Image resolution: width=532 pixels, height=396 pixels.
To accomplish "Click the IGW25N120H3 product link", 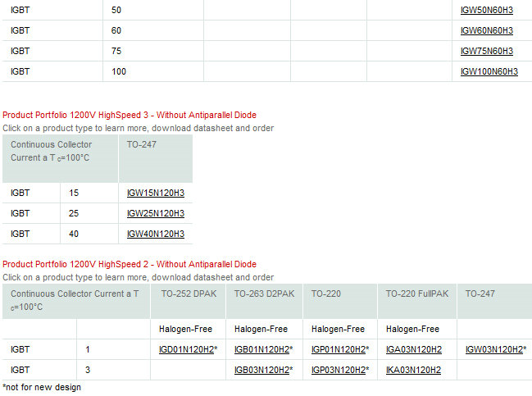I will pyautogui.click(x=155, y=214).
